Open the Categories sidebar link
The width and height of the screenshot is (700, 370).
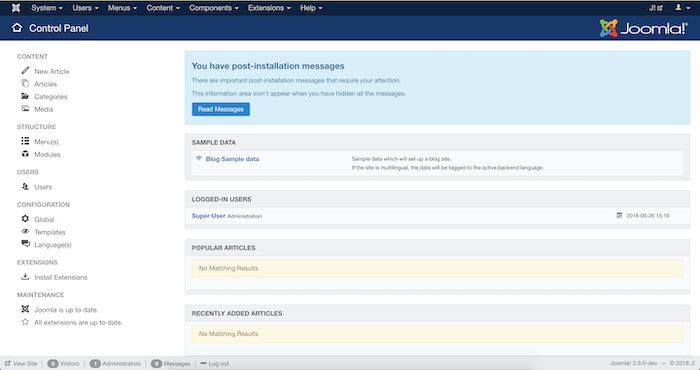click(51, 97)
